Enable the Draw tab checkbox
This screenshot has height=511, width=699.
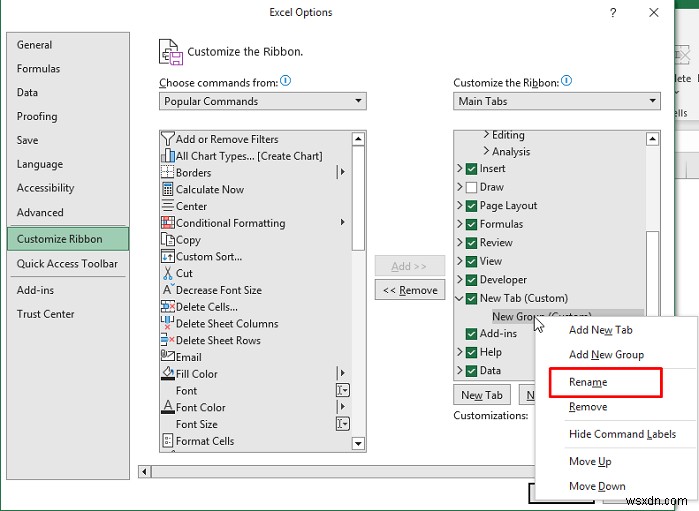(471, 187)
